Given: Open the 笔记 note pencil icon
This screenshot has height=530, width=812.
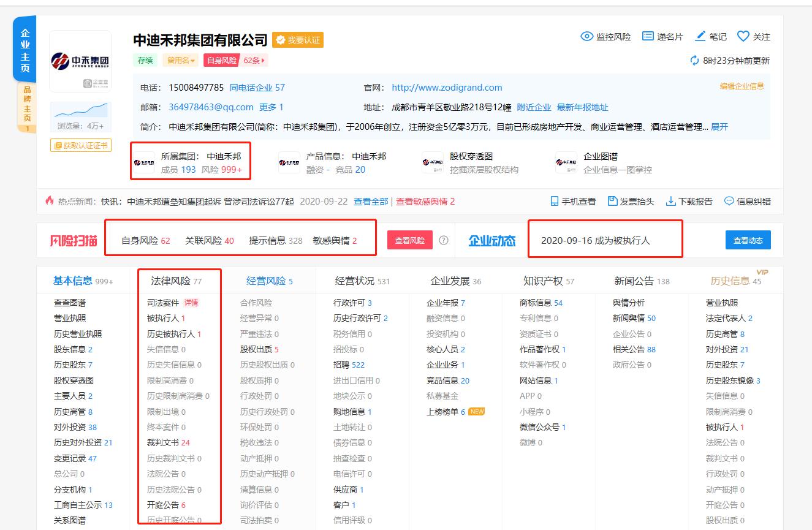Looking at the screenshot, I should coord(700,36).
